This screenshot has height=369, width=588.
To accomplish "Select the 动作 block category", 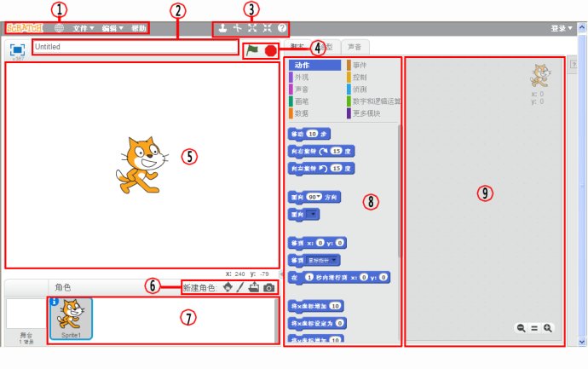I will tap(314, 66).
